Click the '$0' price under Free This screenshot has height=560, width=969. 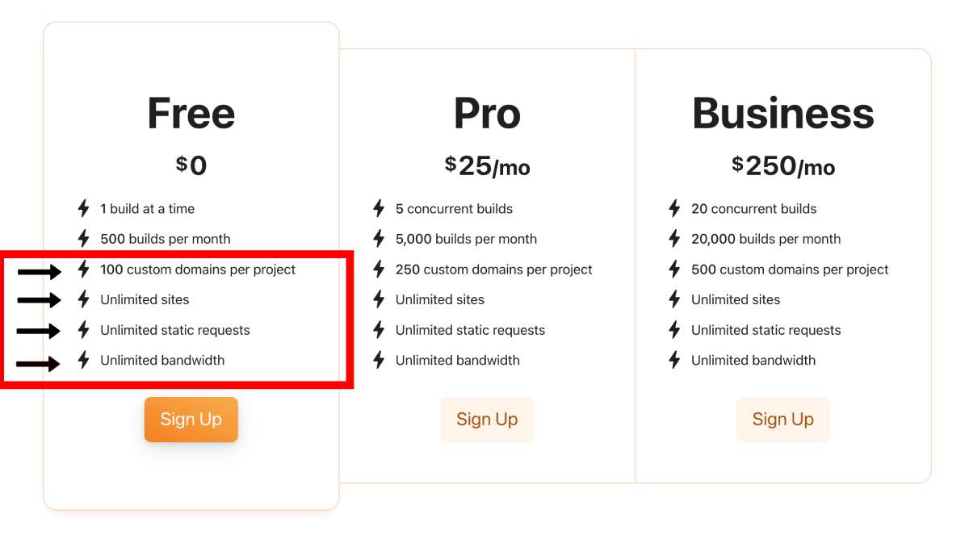coord(191,164)
